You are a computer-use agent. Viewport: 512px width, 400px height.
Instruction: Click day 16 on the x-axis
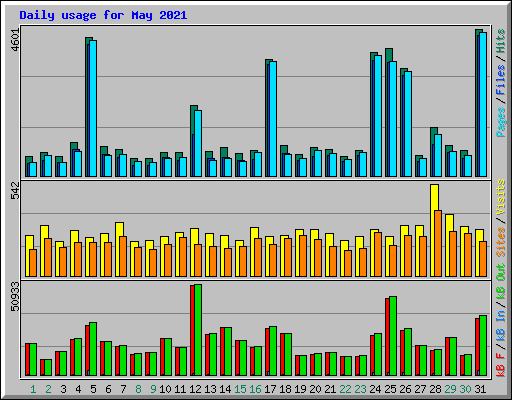pos(255,389)
